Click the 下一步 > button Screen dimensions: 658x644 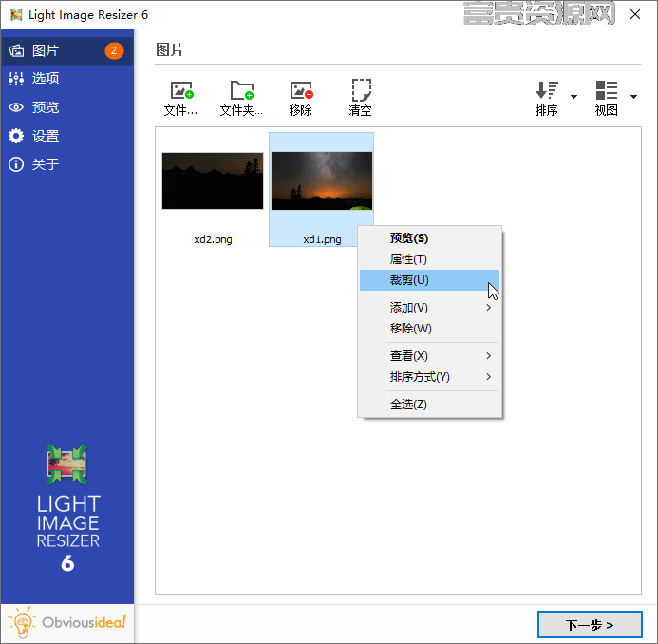coord(590,625)
